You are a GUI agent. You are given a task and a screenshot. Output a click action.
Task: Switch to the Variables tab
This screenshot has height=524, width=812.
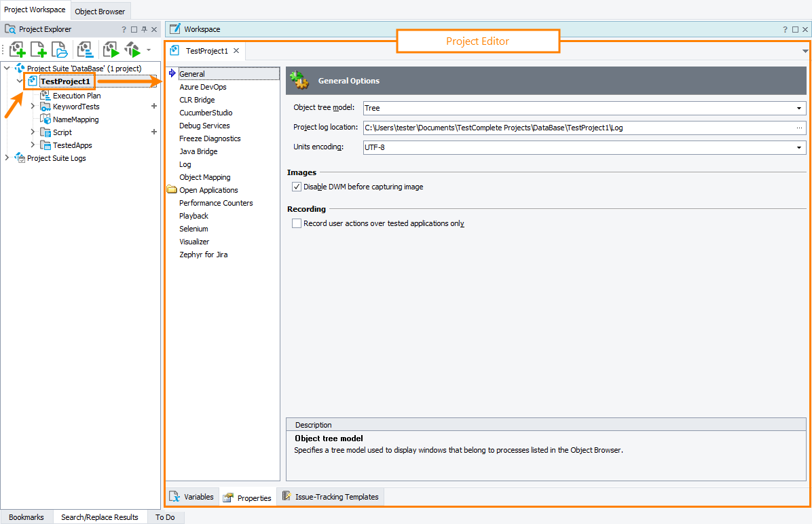coord(192,496)
